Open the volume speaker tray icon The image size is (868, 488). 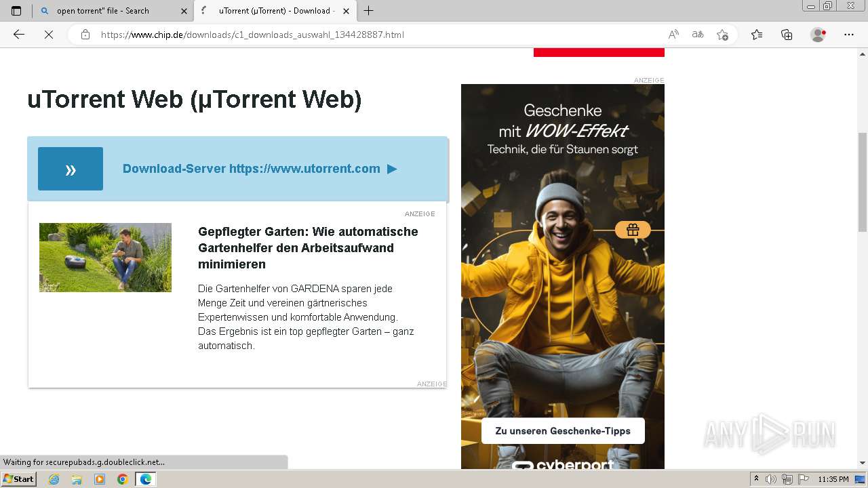click(771, 479)
